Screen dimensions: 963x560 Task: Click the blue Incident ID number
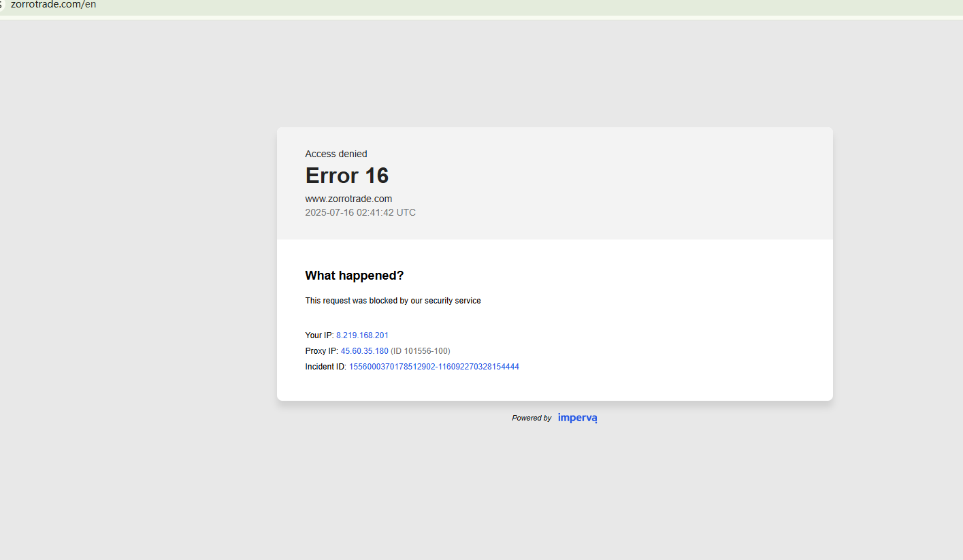coord(434,367)
